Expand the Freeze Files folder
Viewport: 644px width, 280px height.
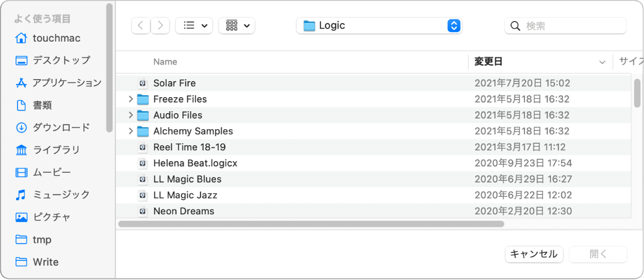tap(131, 99)
